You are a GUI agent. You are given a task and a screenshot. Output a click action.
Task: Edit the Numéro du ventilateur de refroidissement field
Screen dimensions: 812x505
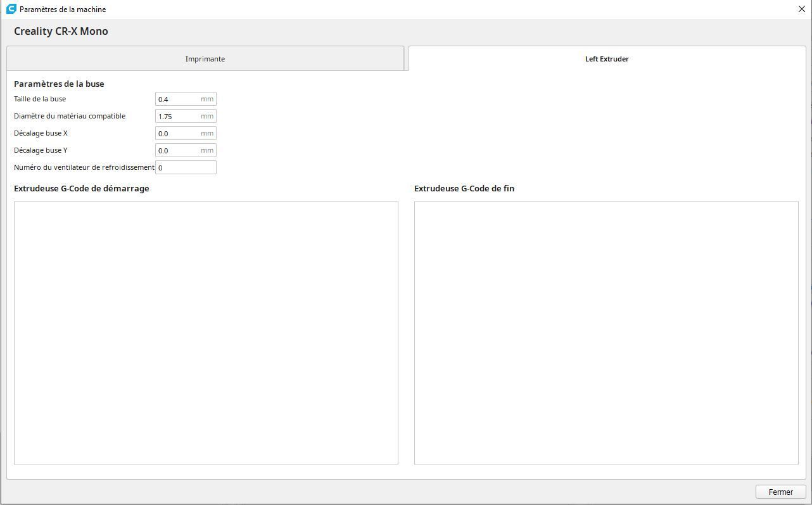pos(186,167)
